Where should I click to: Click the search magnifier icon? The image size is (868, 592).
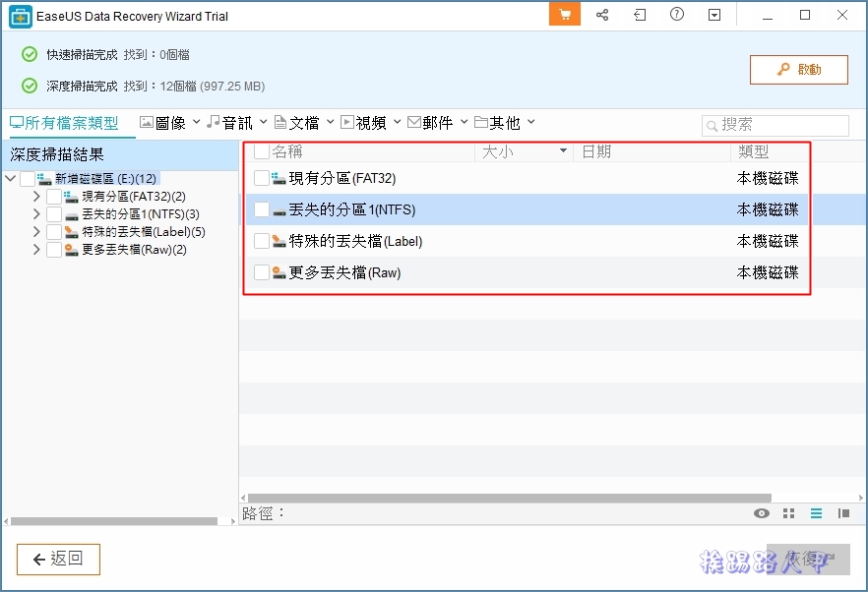click(x=713, y=126)
